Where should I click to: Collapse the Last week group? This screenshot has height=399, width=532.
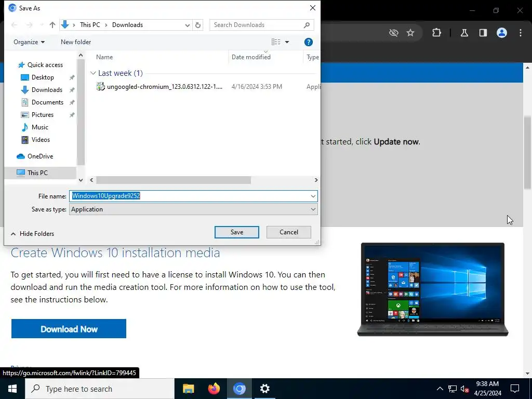(93, 73)
